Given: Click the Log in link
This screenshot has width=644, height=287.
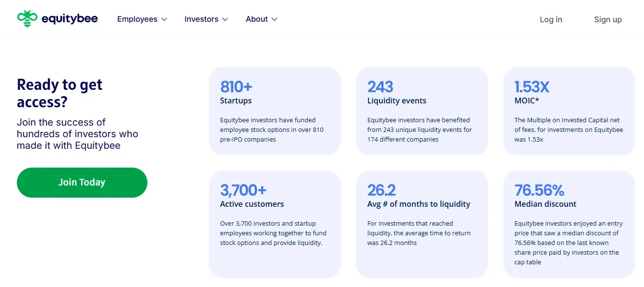Looking at the screenshot, I should point(551,19).
